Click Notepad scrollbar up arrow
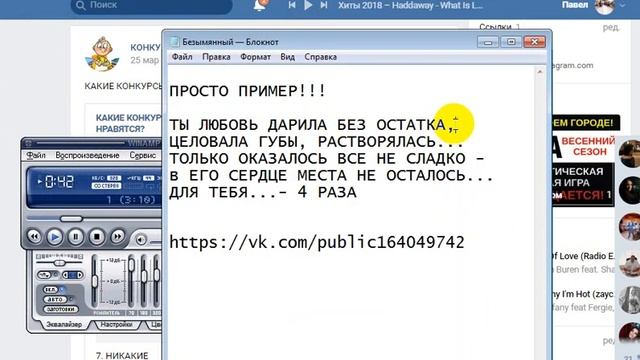Viewport: 640px width, 360px height. pos(540,72)
